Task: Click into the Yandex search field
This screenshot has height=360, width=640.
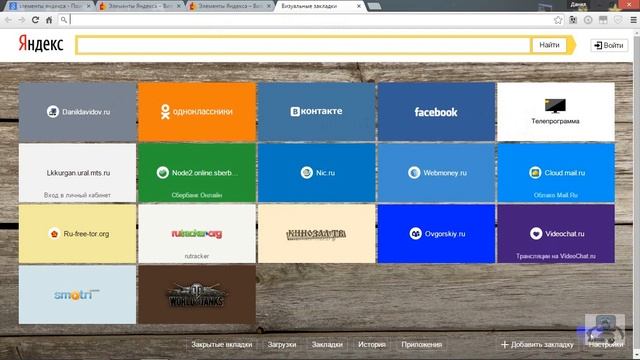Action: [303, 45]
